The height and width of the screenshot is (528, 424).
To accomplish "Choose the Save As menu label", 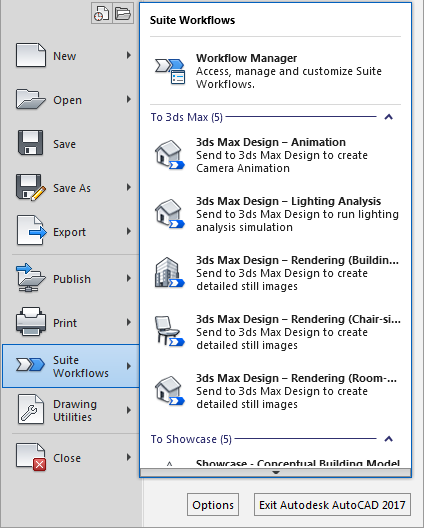I will pyautogui.click(x=72, y=188).
